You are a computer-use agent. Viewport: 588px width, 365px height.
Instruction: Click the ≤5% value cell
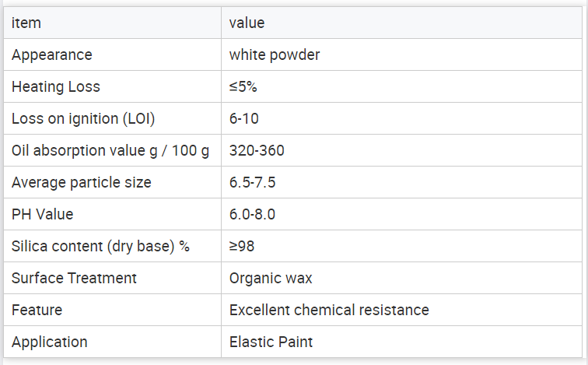click(x=401, y=86)
